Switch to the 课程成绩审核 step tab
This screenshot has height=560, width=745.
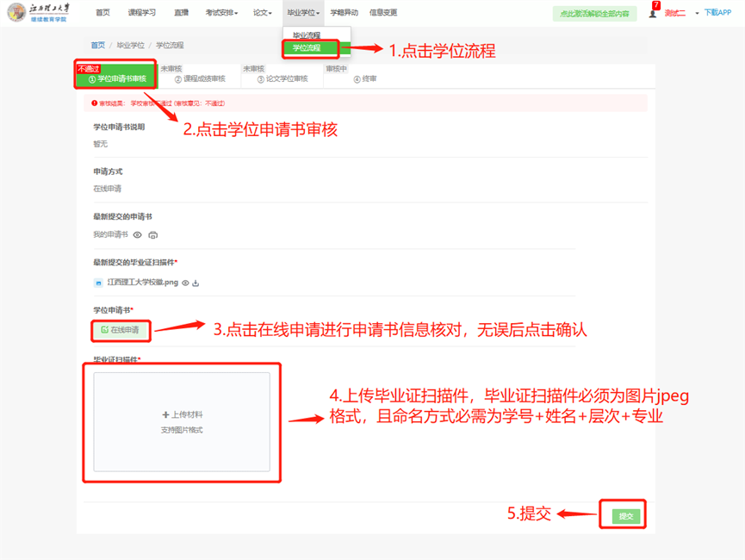[x=200, y=79]
